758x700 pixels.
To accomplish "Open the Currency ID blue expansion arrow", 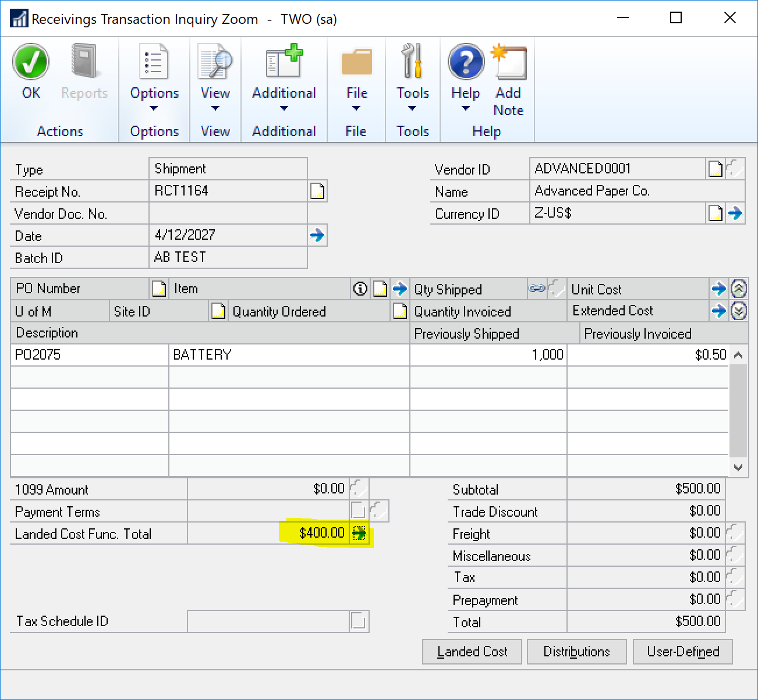I will click(736, 213).
